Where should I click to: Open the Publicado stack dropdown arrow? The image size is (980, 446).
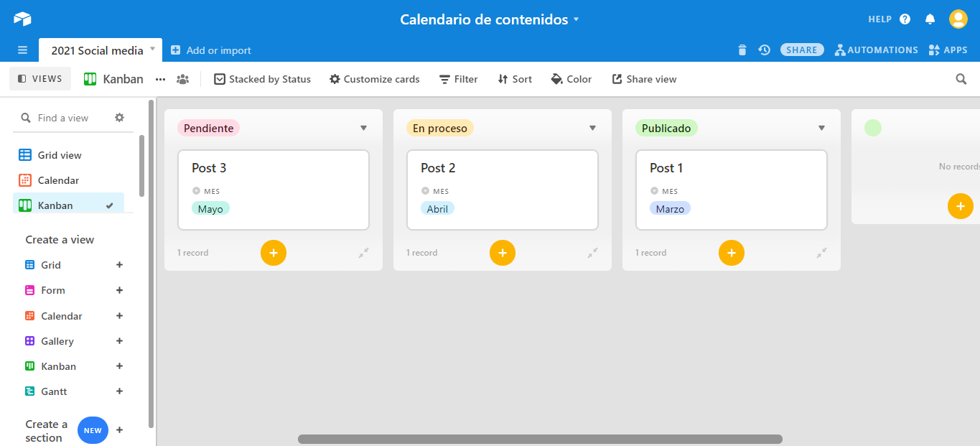[x=821, y=128]
